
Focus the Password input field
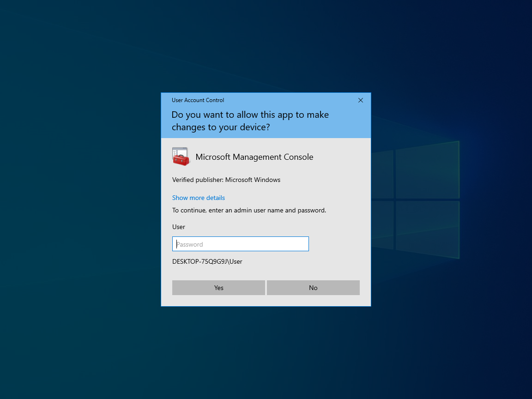click(x=241, y=244)
